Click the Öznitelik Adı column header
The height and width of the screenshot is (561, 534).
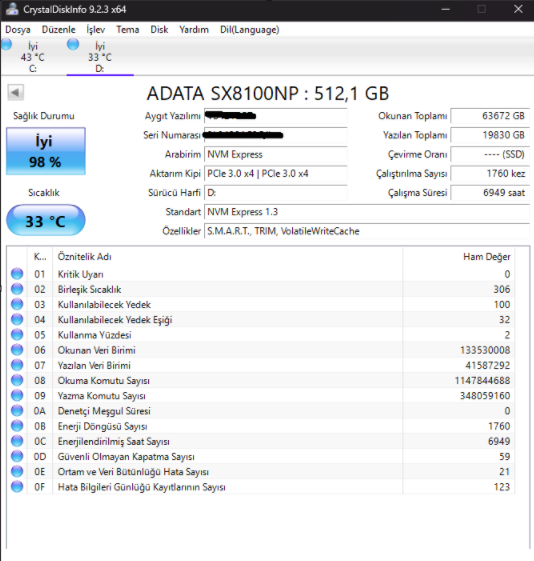point(227,257)
